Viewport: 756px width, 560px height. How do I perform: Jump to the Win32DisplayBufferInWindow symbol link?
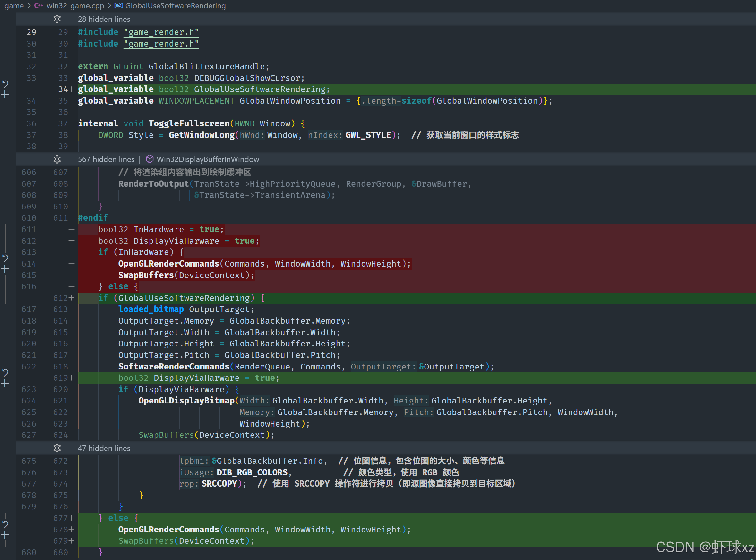[x=207, y=159]
